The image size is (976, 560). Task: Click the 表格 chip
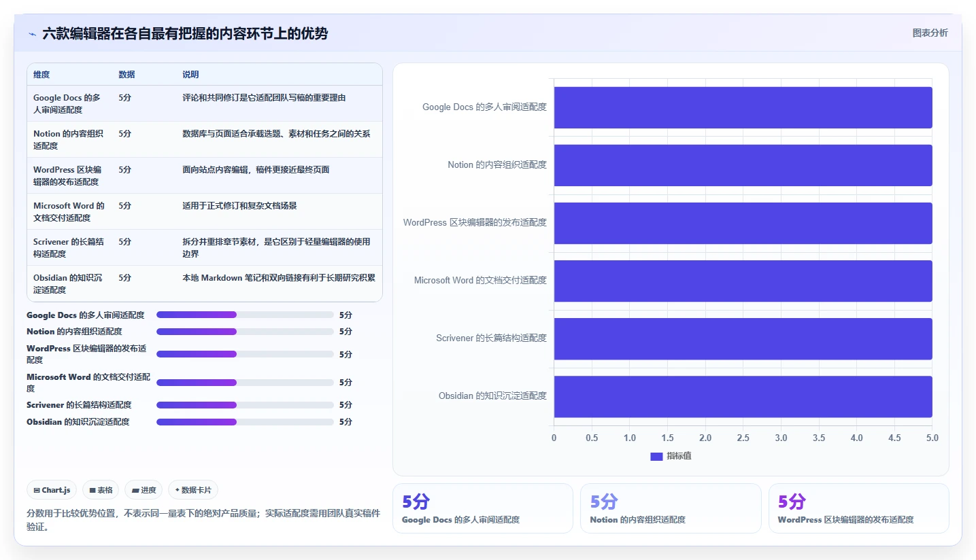tap(101, 490)
